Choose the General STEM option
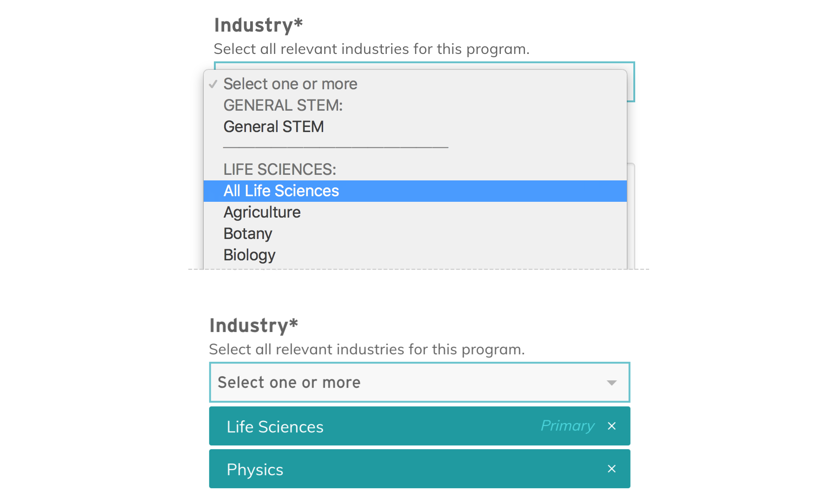 click(273, 127)
